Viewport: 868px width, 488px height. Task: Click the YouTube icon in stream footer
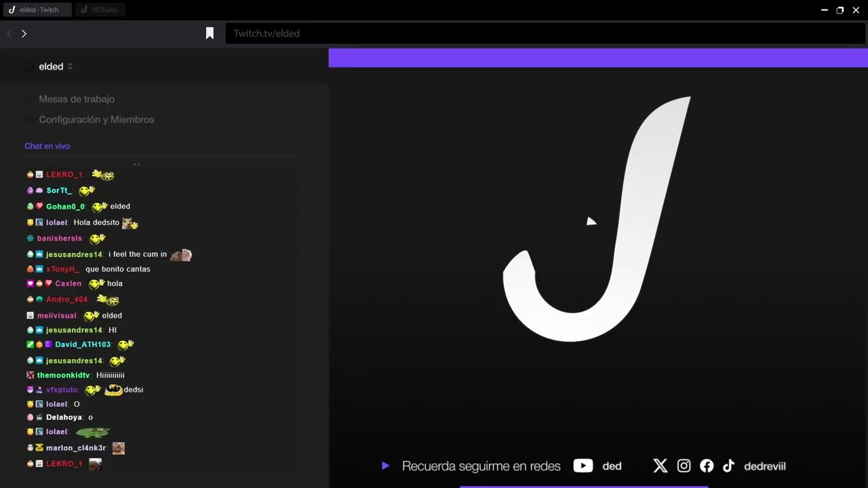pyautogui.click(x=583, y=466)
